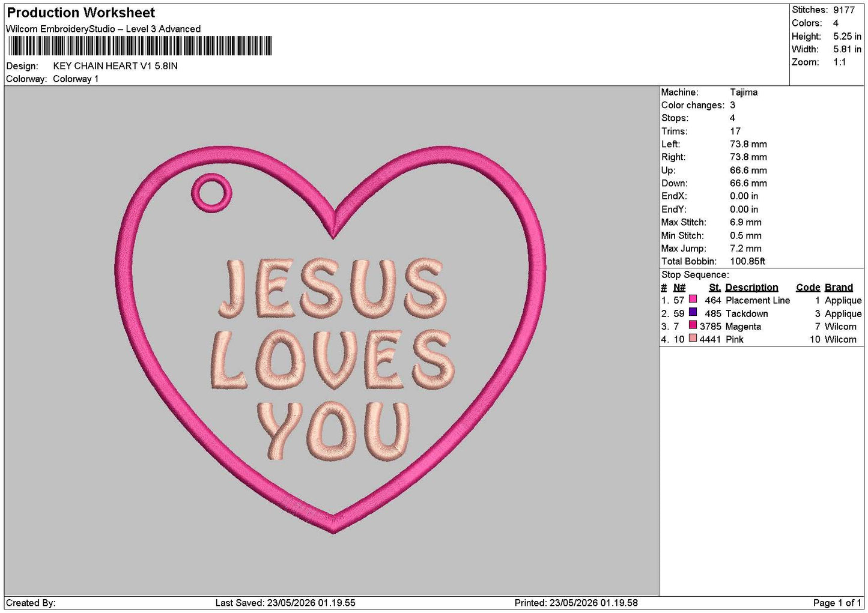Click the Magenta thread color swatch
Viewport: 868px width, 613px height.
(693, 325)
